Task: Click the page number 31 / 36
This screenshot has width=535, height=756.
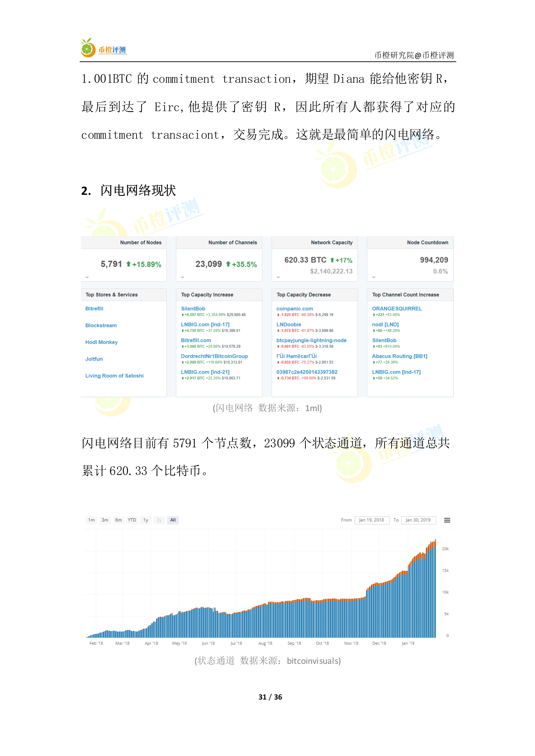Action: click(270, 697)
